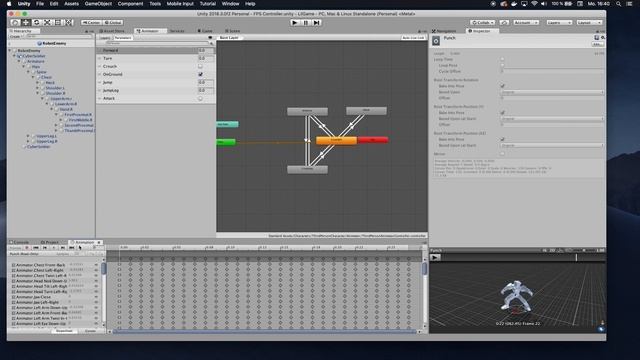Open the Account dropdown

[526, 22]
